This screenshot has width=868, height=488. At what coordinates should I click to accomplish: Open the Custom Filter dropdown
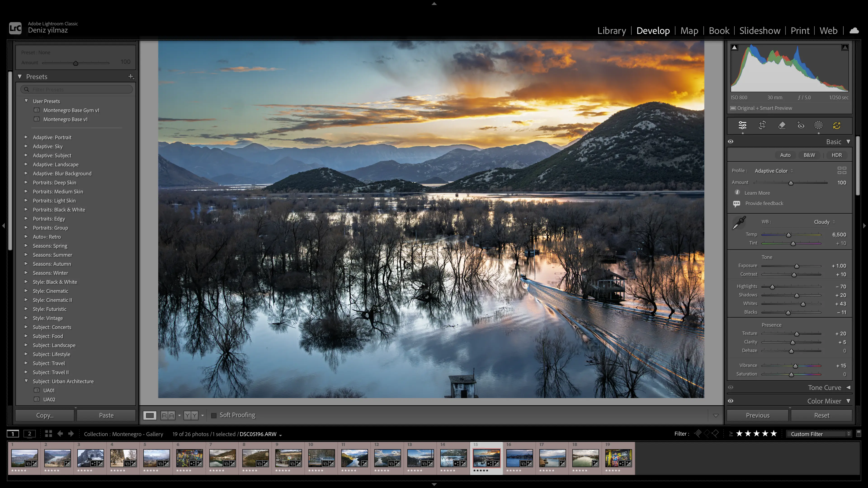[818, 434]
